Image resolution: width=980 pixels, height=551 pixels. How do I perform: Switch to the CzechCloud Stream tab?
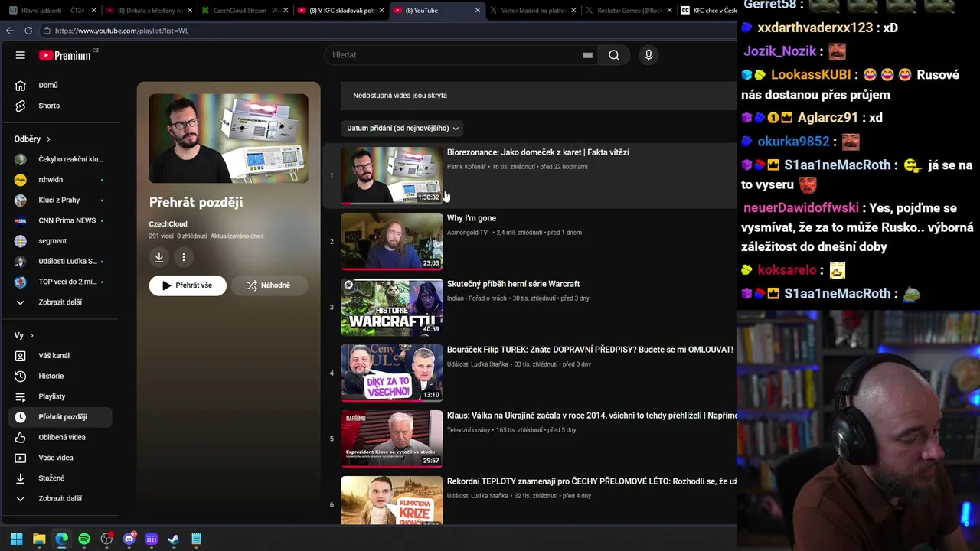tap(244, 11)
